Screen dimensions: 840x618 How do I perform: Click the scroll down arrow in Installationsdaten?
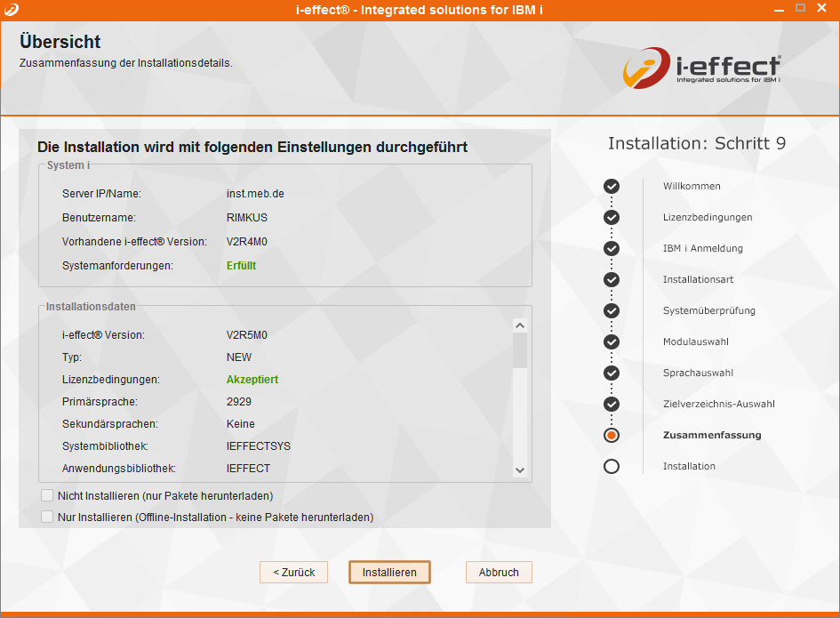(x=520, y=470)
